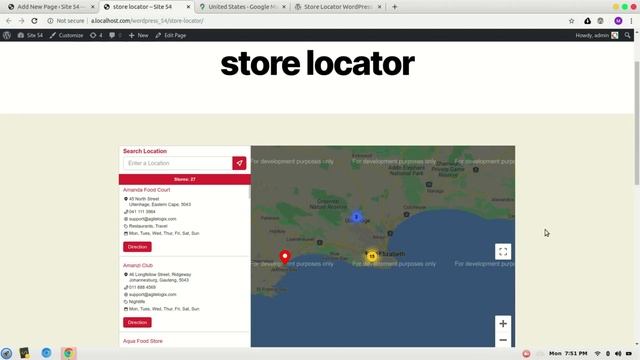Click Direction for Amanda Food Court
This screenshot has width=640, height=360.
point(137,247)
